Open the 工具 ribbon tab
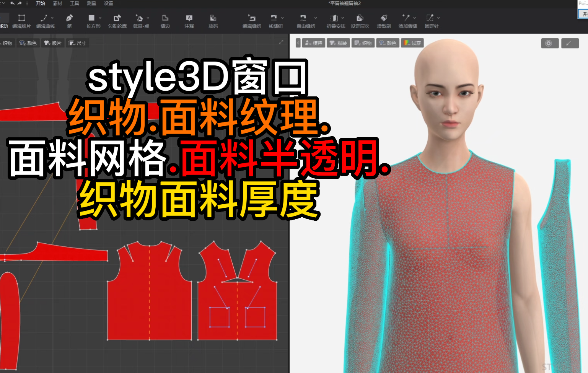 click(75, 3)
